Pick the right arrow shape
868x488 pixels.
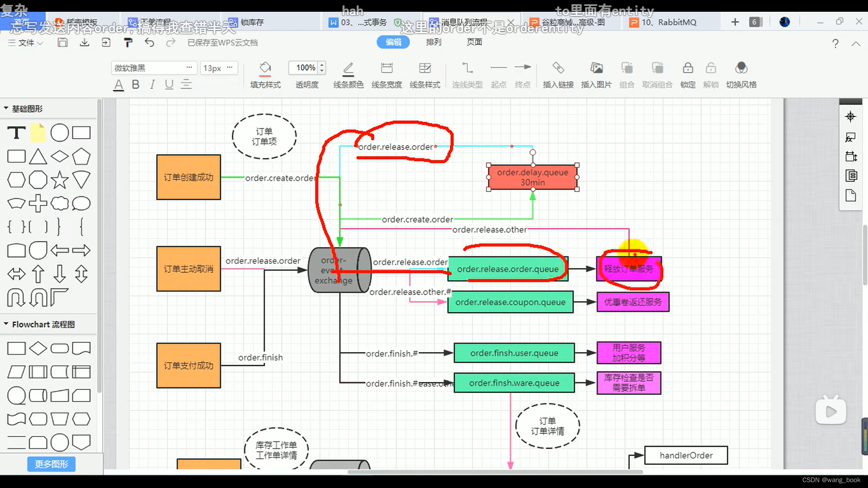[x=81, y=250]
